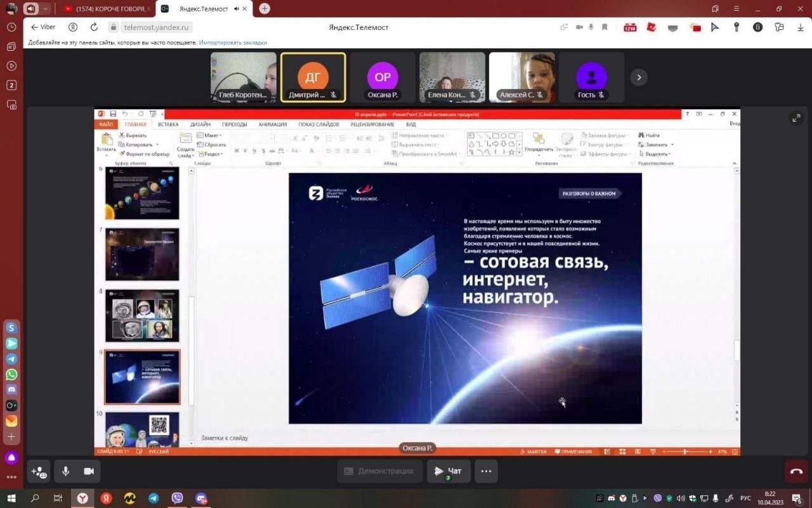Select participant tile Дмитрий with ДГ avatar
Image resolution: width=812 pixels, height=508 pixels.
click(313, 77)
